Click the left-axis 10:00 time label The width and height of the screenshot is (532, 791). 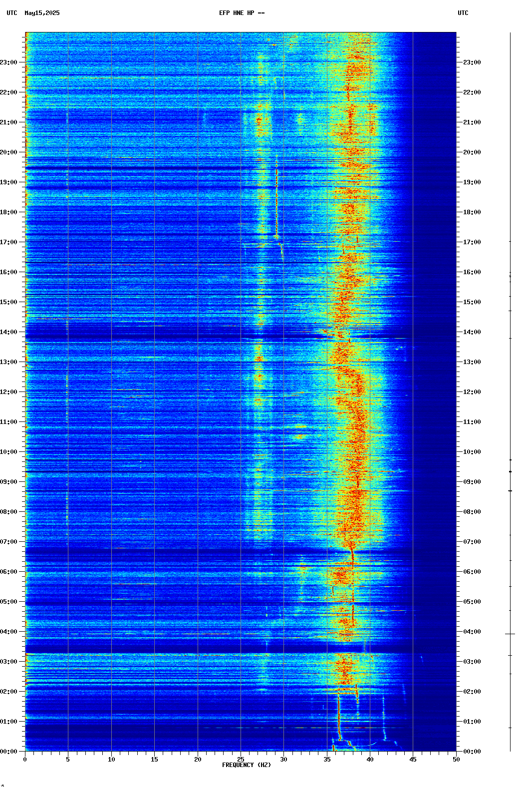tap(9, 452)
